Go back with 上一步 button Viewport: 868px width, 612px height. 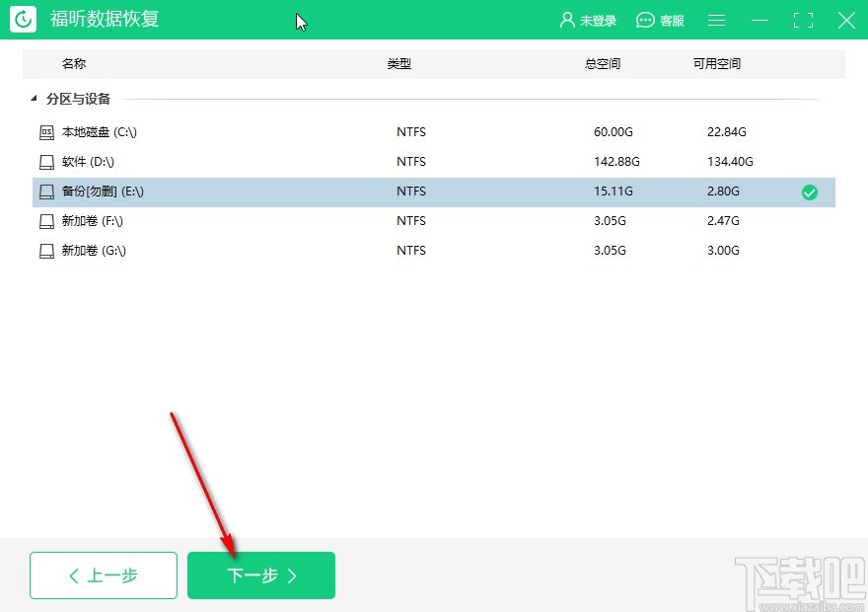pos(104,575)
